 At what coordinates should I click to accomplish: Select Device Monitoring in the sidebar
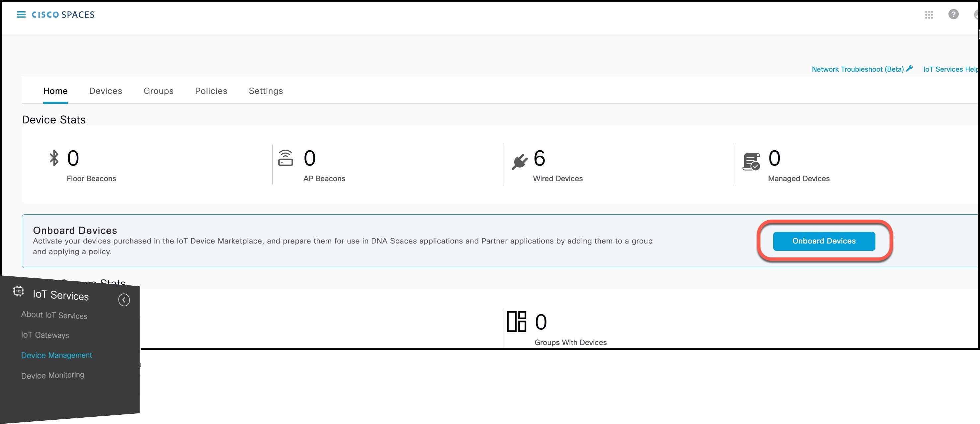pos(52,375)
